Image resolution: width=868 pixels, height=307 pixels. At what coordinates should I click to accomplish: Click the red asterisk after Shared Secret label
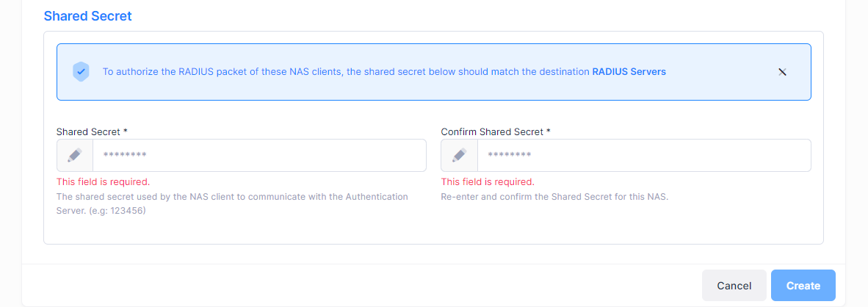pos(126,131)
